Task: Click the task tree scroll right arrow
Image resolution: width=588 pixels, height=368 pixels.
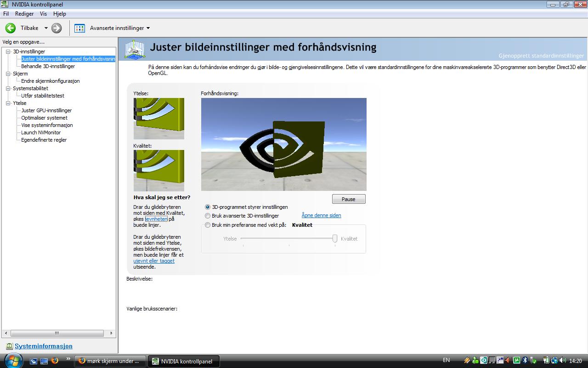Action: [111, 333]
